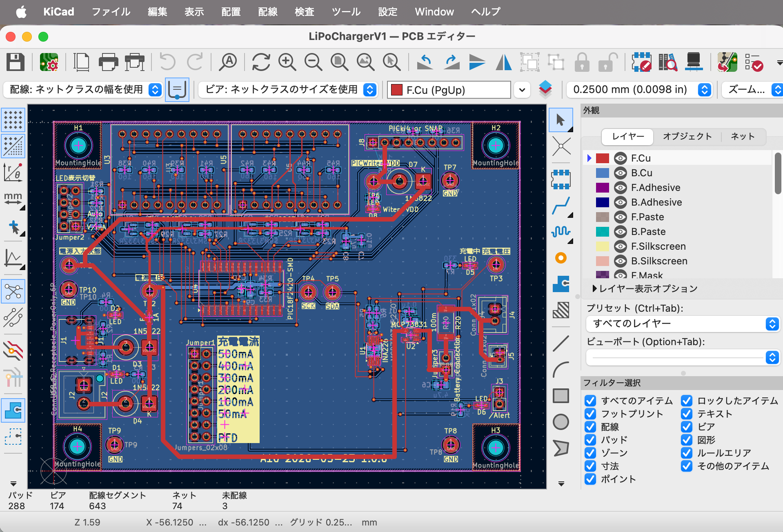783x532 pixels.
Task: Click the plot icon next to print
Action: click(135, 62)
